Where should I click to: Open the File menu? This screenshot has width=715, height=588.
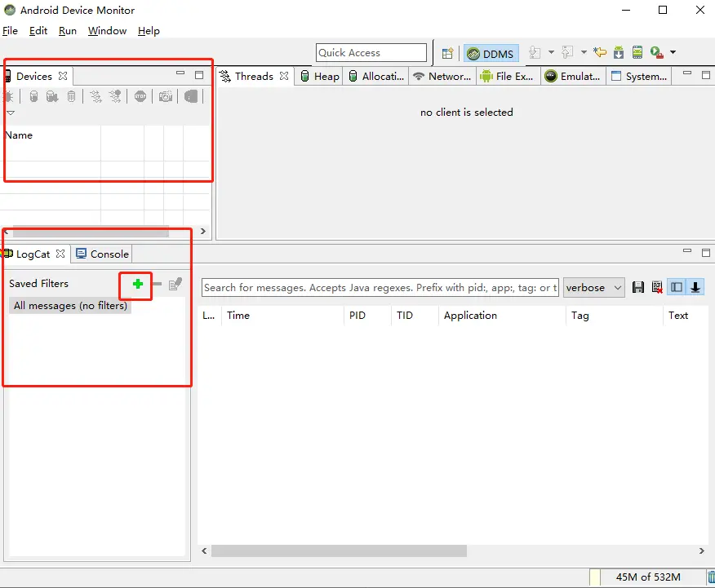(x=10, y=30)
